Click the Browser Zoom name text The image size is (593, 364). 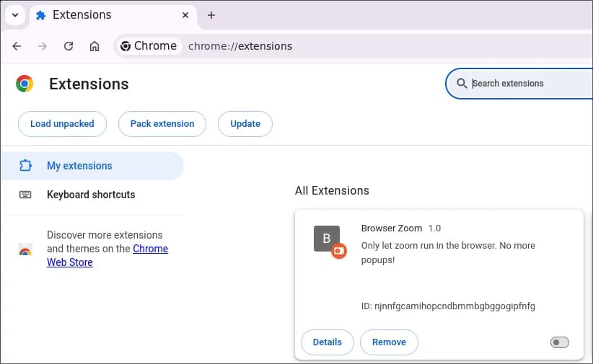coord(392,228)
